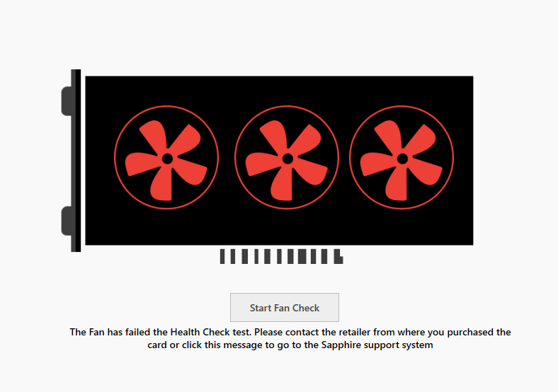Click the PCIe connector pins below card
This screenshot has height=392, width=558.
point(282,256)
